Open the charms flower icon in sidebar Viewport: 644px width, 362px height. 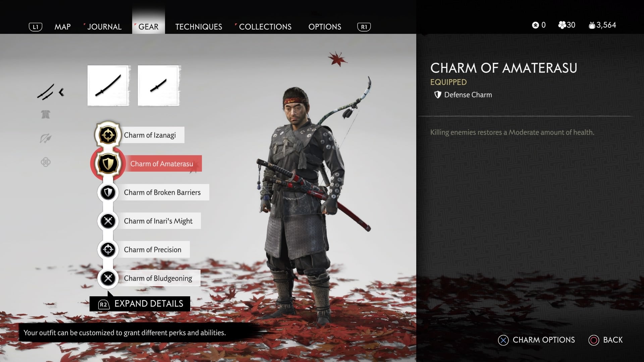coord(46,162)
